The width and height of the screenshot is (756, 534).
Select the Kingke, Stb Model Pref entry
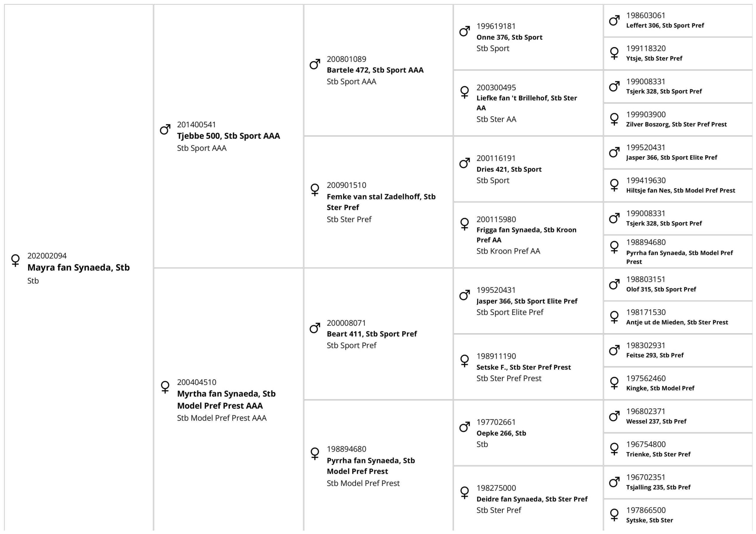660,388
